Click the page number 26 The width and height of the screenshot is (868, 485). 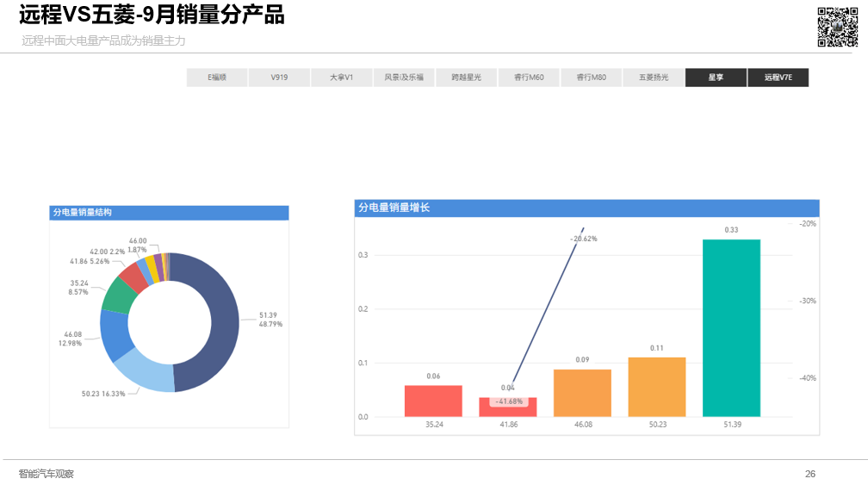click(x=810, y=474)
